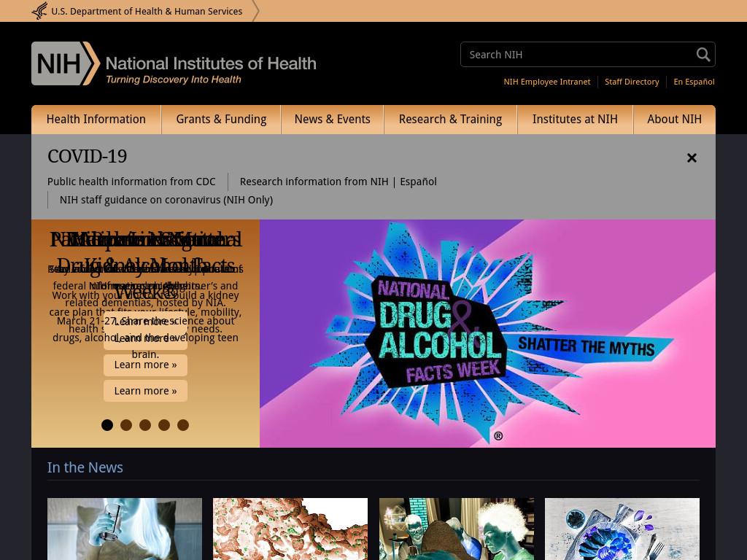Click the Drug & Alcohol Facts Week banner

pos(487,333)
